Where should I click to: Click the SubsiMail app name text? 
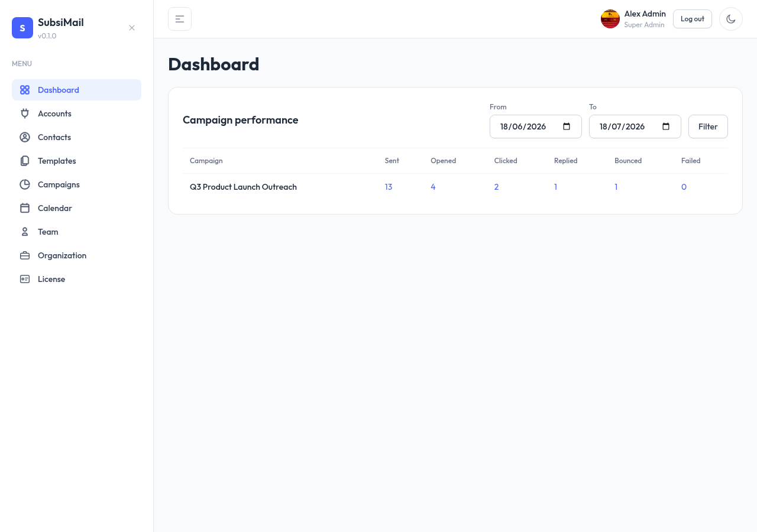[61, 22]
